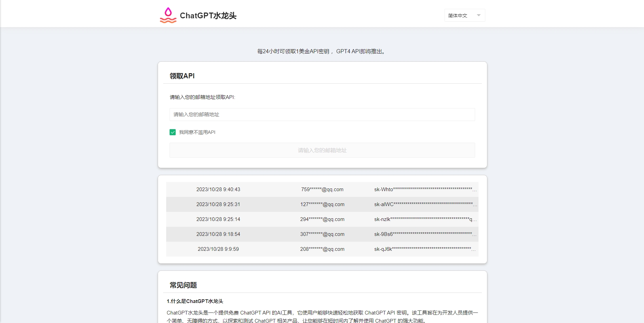This screenshot has width=644, height=323.
Task: Click the sk-Whto masked API key
Action: click(x=425, y=189)
